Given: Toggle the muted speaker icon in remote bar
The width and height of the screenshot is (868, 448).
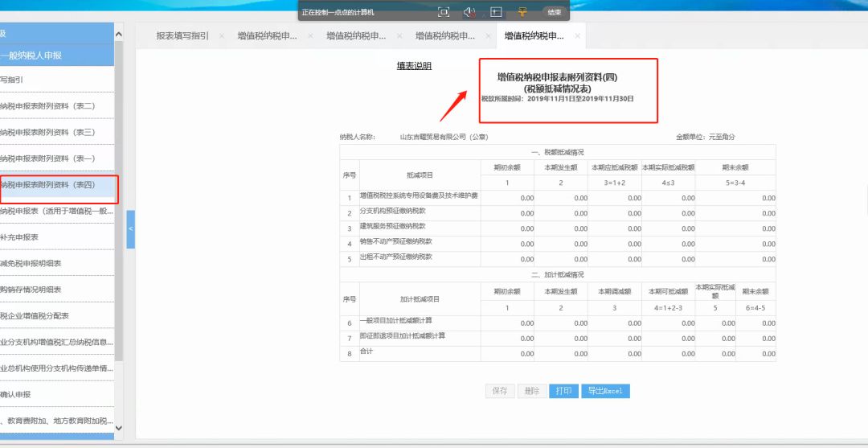Looking at the screenshot, I should click(469, 12).
